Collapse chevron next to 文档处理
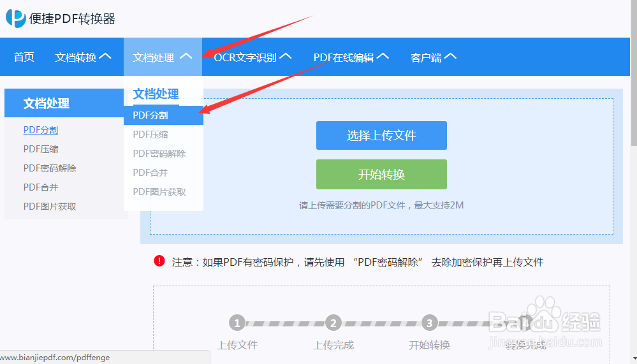The width and height of the screenshot is (637, 364). pos(186,56)
